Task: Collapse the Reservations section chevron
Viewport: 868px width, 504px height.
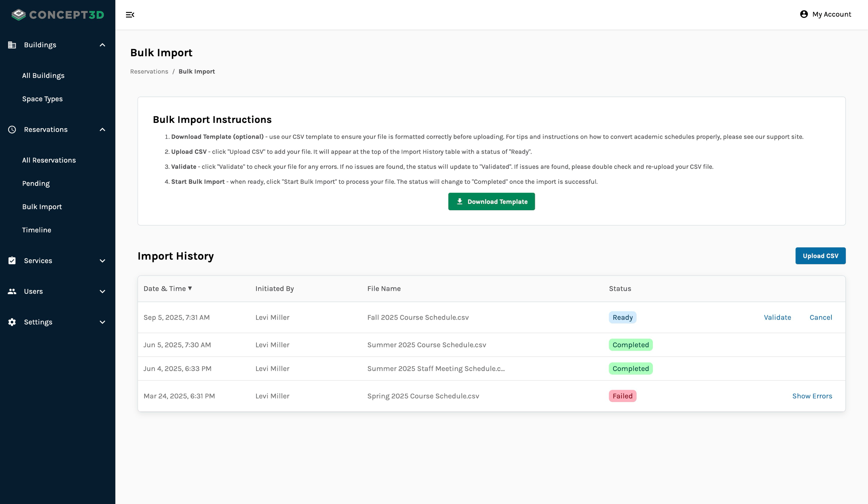Action: pyautogui.click(x=102, y=129)
